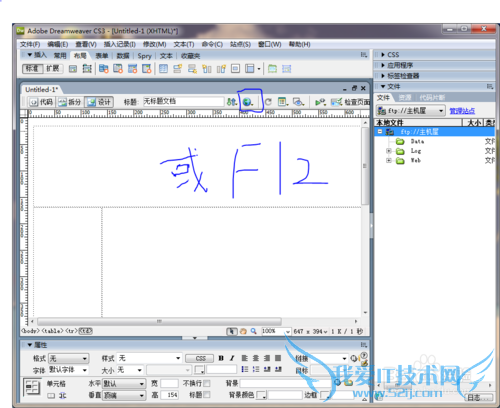500x408 pixels.
Task: Toggle the 不换行 checkbox
Action: [x=207, y=383]
